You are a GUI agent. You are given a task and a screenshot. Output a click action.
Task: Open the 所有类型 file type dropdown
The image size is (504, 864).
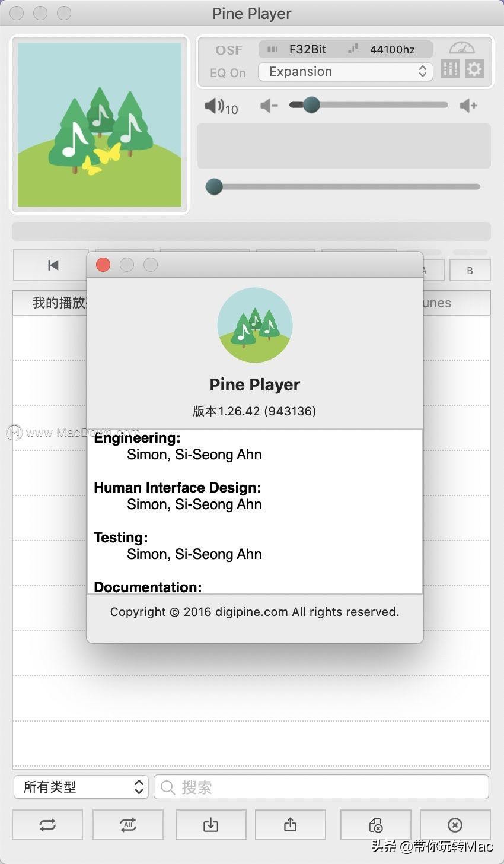[81, 787]
